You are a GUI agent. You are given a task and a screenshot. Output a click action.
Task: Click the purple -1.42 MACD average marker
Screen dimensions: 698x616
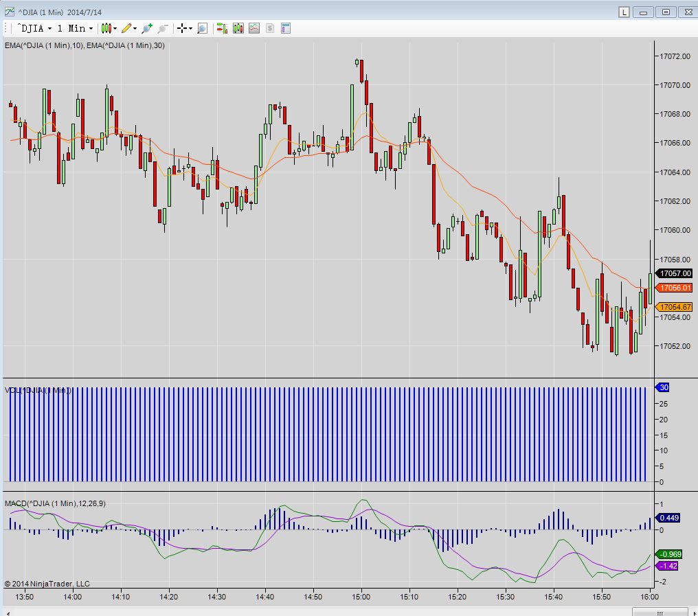point(667,566)
